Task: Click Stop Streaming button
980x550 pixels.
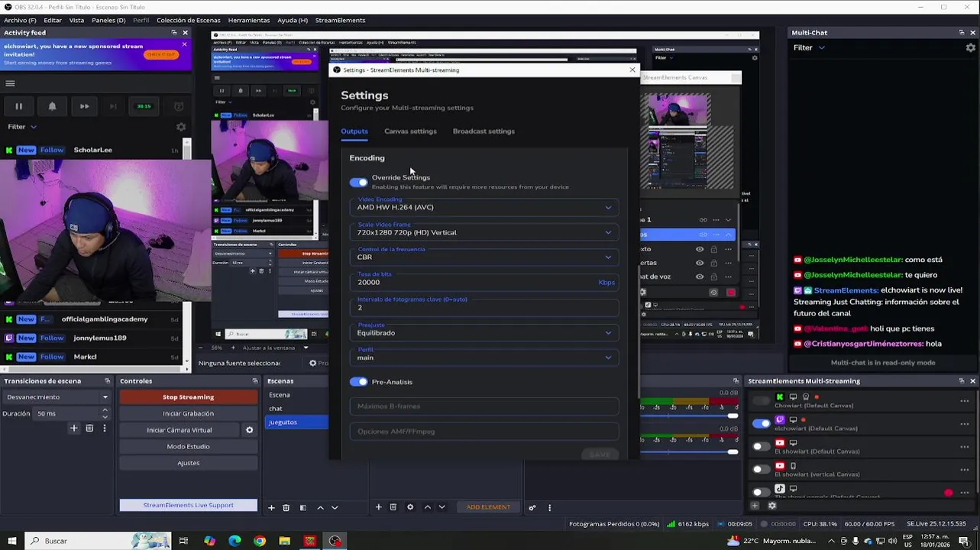Action: pos(189,397)
